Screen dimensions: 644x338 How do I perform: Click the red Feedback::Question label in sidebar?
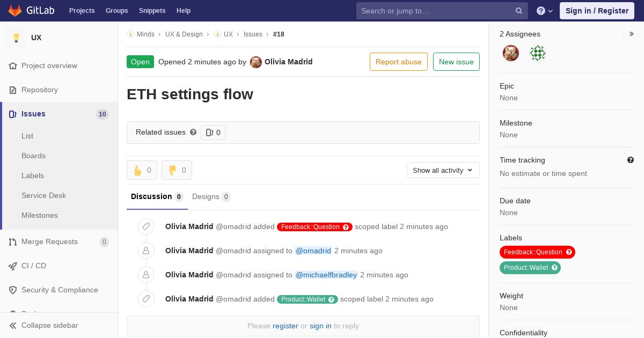click(533, 252)
